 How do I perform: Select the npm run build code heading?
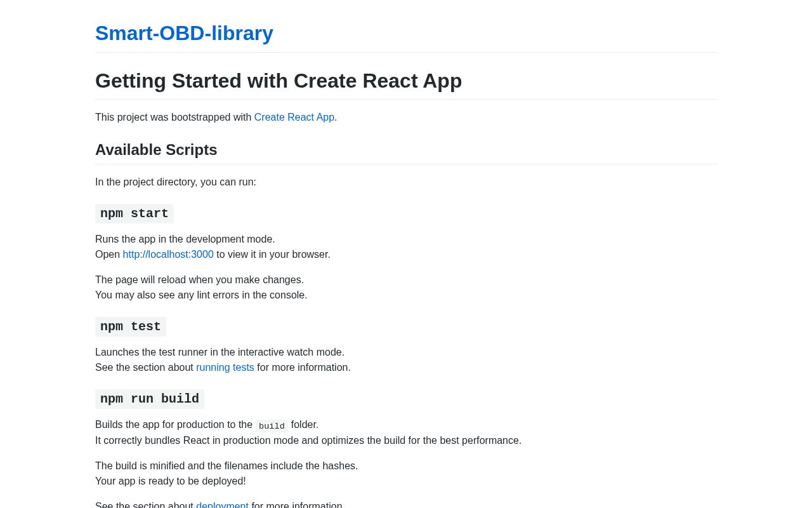tap(150, 399)
